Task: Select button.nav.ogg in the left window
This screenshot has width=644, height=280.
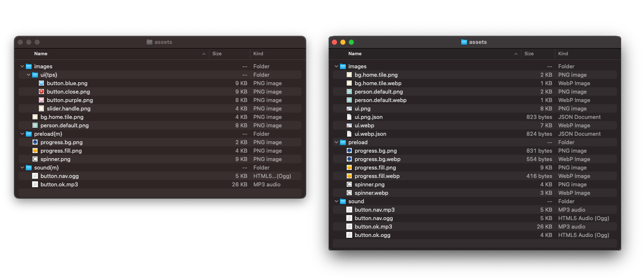Action: click(60, 176)
